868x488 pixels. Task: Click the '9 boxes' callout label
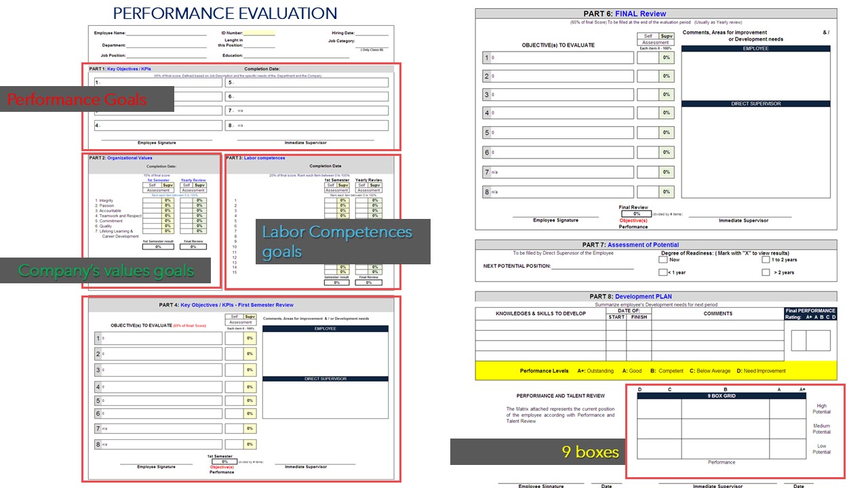pyautogui.click(x=536, y=451)
